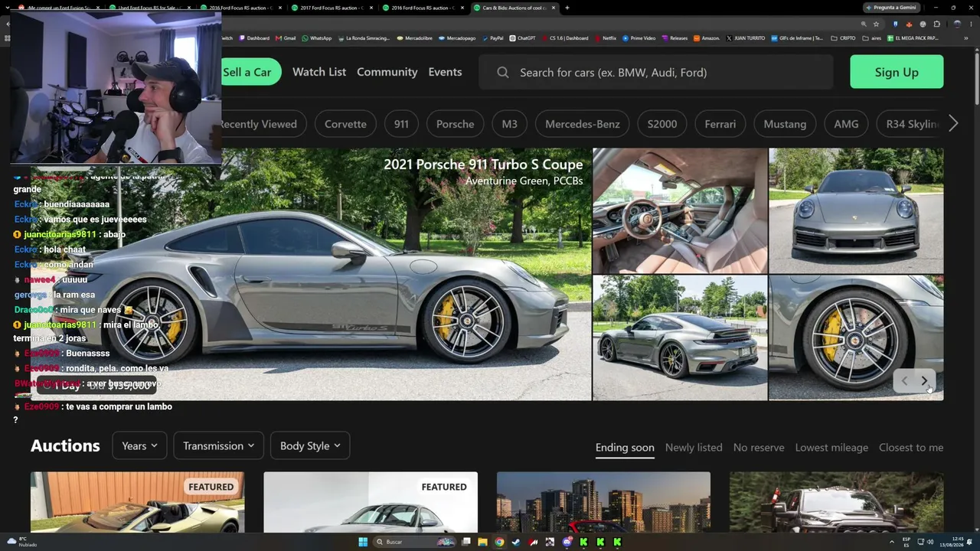Expand the Body Style filter dropdown
This screenshot has width=980, height=551.
(x=310, y=445)
